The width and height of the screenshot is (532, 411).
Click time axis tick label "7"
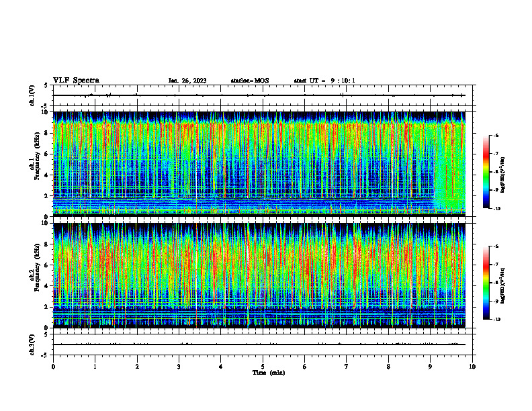347,367
